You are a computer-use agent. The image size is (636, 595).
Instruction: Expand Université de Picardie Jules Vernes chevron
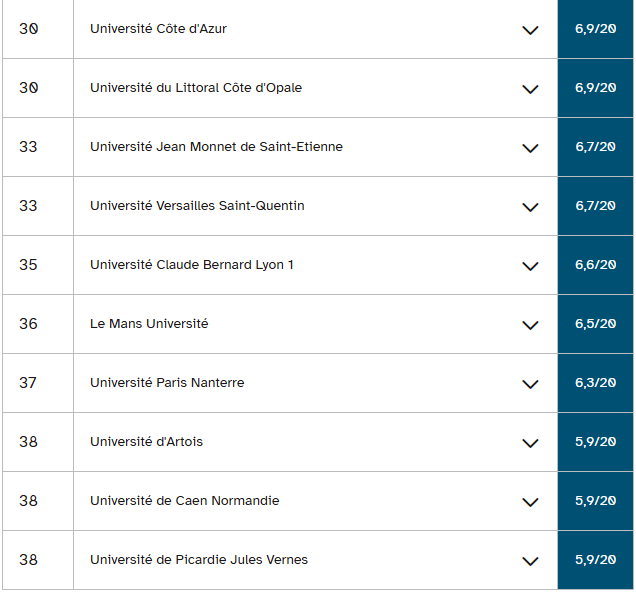(x=531, y=561)
